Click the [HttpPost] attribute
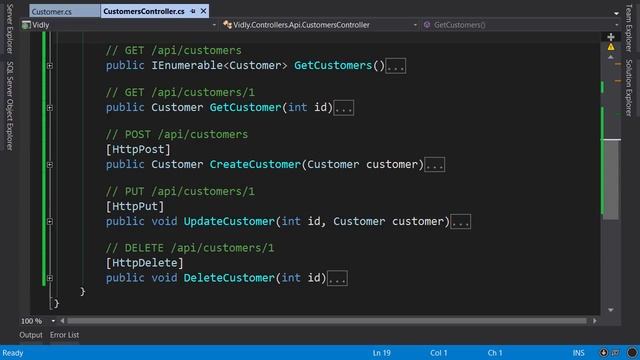This screenshot has height=360, width=640. (138, 150)
